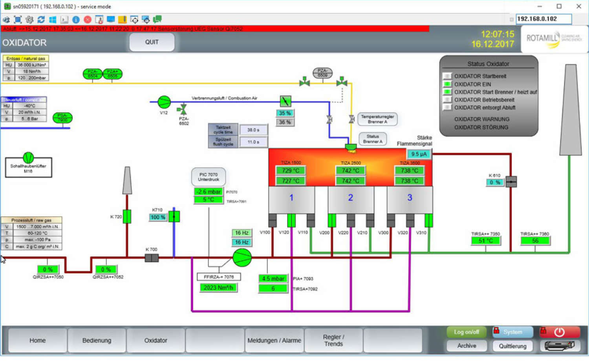Click the red X disconnect icon
The image size is (589, 364).
tap(88, 19)
